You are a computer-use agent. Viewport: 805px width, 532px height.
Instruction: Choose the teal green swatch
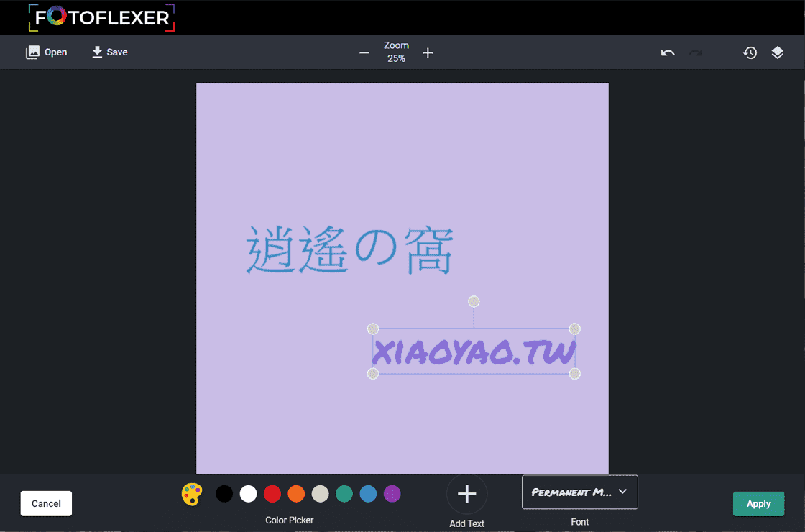coord(344,494)
